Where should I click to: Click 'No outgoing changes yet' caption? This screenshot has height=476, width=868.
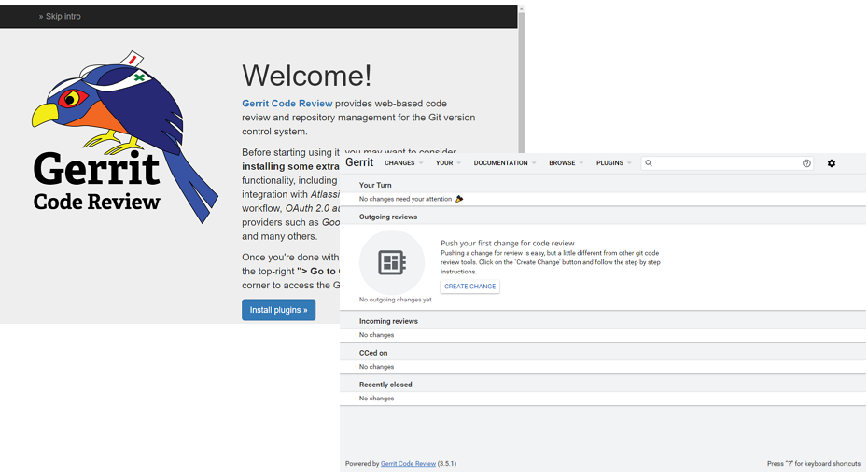click(x=395, y=300)
